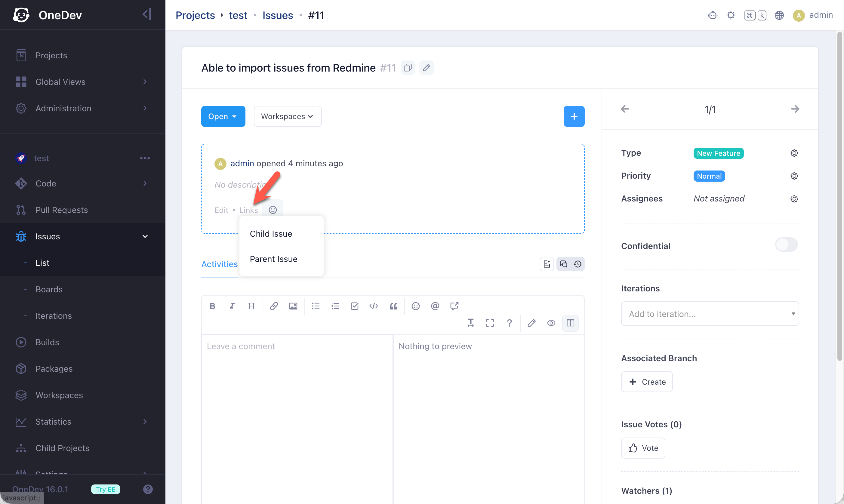Insert unordered list in editor

(316, 306)
